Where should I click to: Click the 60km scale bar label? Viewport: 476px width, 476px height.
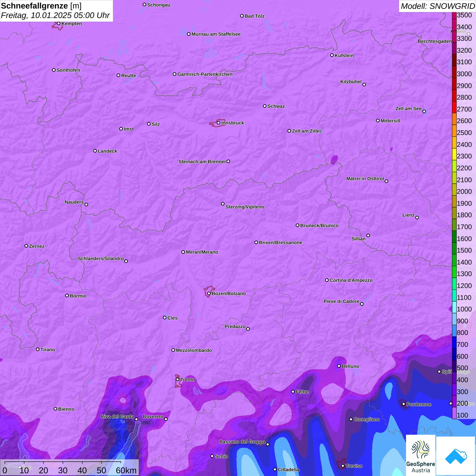(126, 470)
